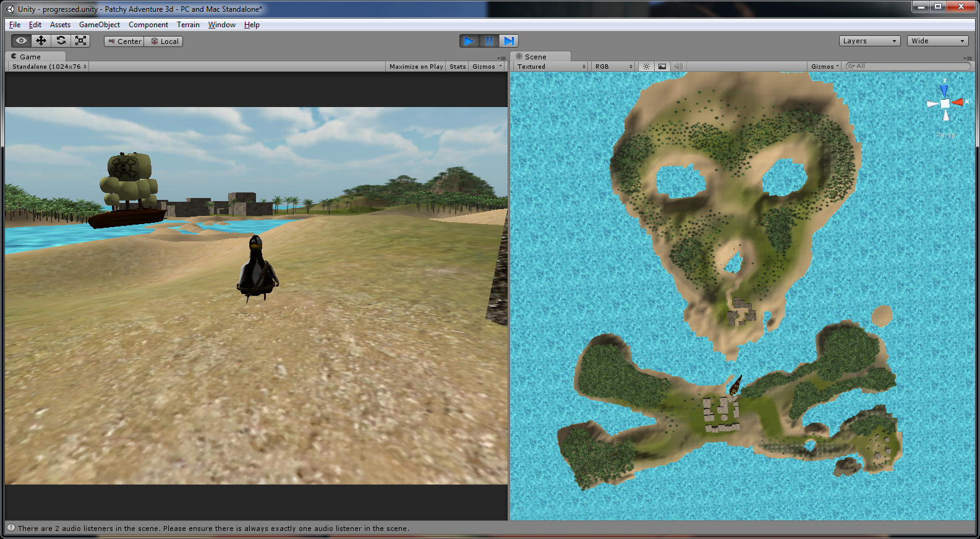The image size is (980, 539).
Task: Select the View (eye) hand tool
Action: click(21, 41)
